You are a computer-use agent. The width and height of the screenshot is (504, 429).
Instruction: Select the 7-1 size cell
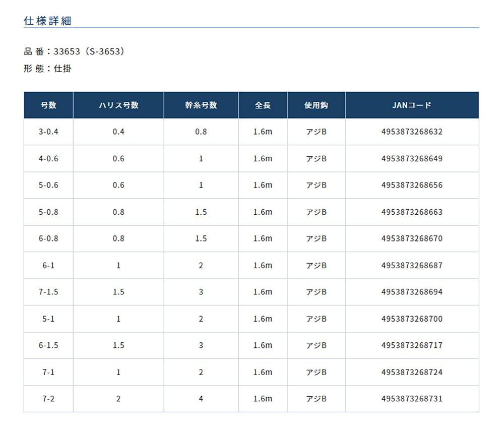click(x=48, y=372)
